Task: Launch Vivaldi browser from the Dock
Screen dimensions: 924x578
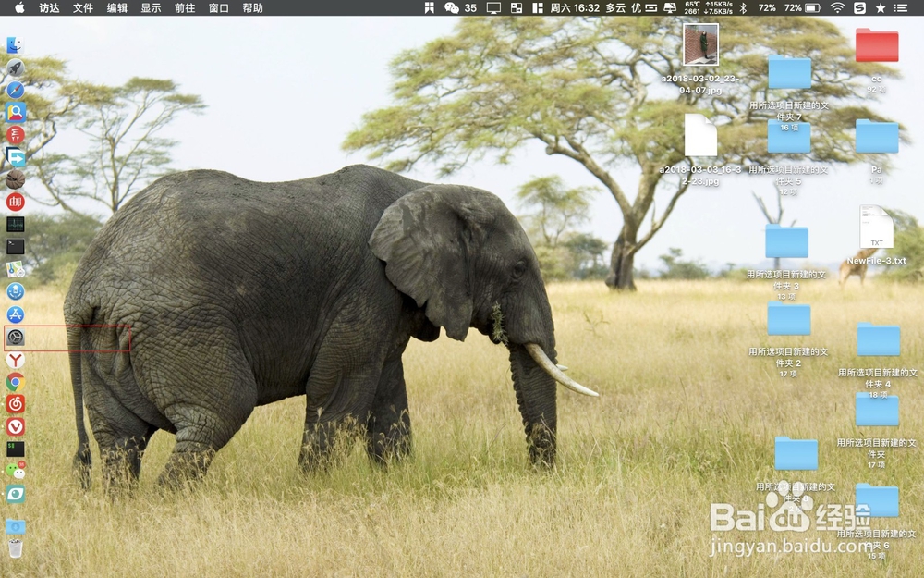Action: click(15, 426)
